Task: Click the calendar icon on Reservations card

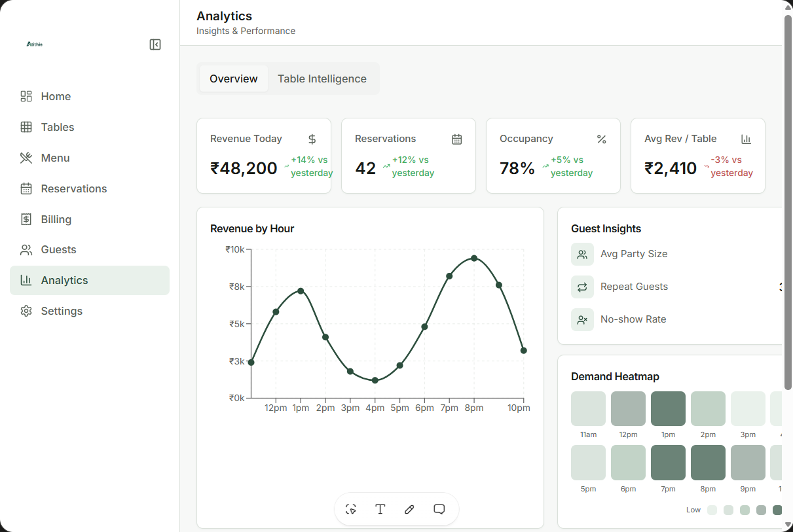Action: click(x=457, y=139)
